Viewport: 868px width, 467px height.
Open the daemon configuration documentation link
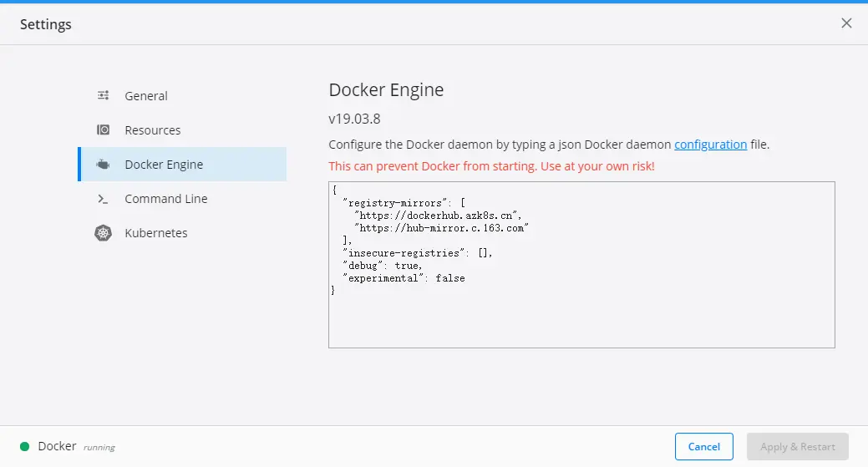point(710,145)
